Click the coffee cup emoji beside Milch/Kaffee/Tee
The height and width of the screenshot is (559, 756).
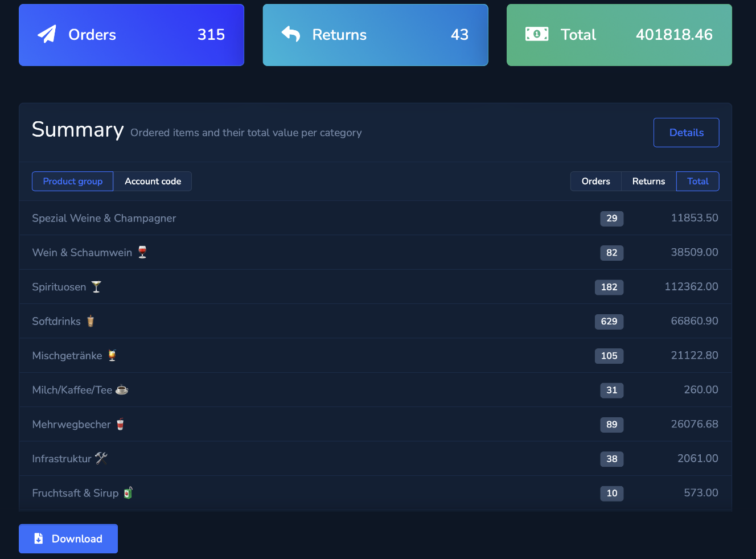(x=122, y=390)
